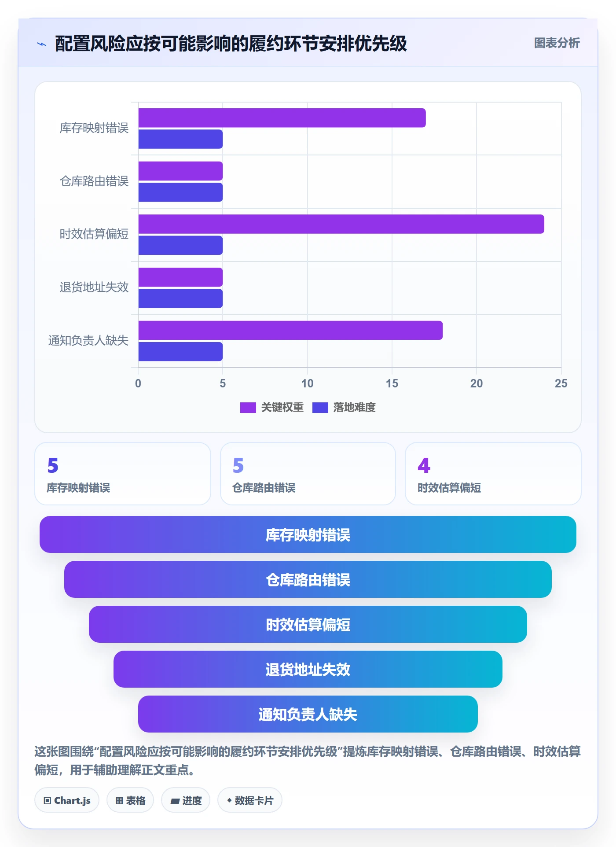Select the 表格 tag chip
Image resolution: width=616 pixels, height=847 pixels.
coord(130,800)
